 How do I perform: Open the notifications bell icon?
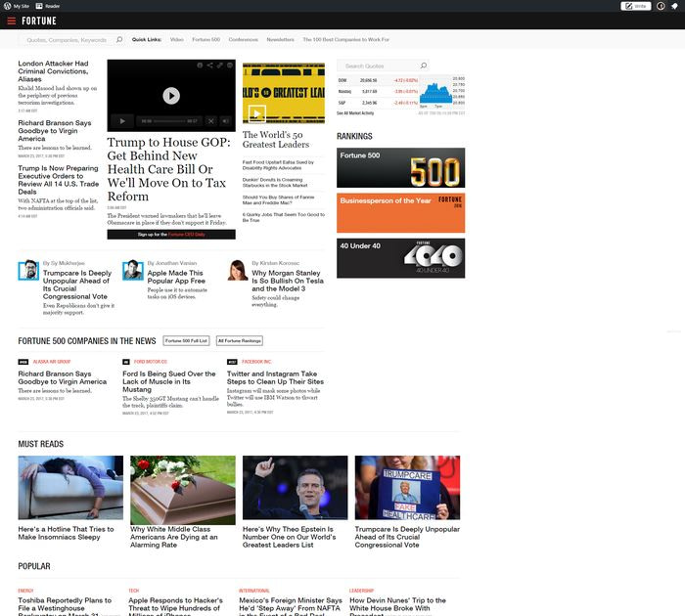click(x=674, y=6)
